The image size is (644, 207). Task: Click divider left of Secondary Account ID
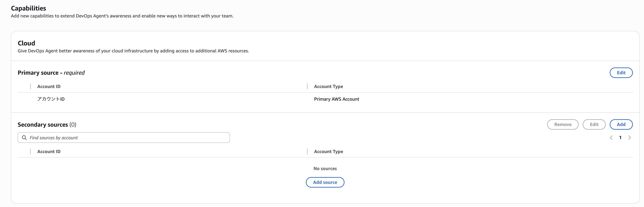pyautogui.click(x=31, y=152)
